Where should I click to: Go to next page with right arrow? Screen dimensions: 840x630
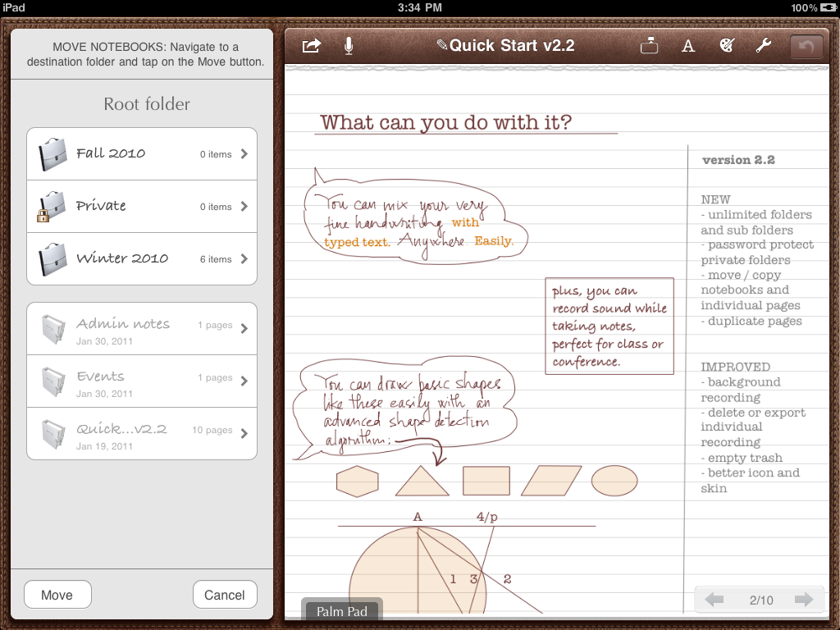pos(803,600)
